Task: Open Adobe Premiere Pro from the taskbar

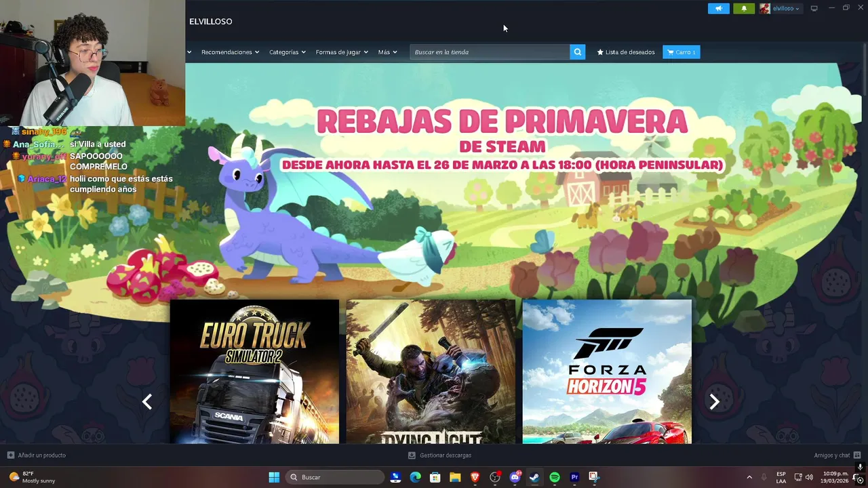Action: 574,477
